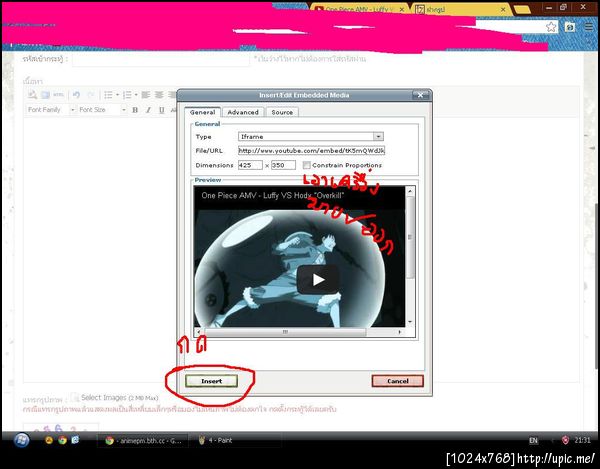
Task: Click the Redo icon in editor toolbar
Action: tap(91, 95)
